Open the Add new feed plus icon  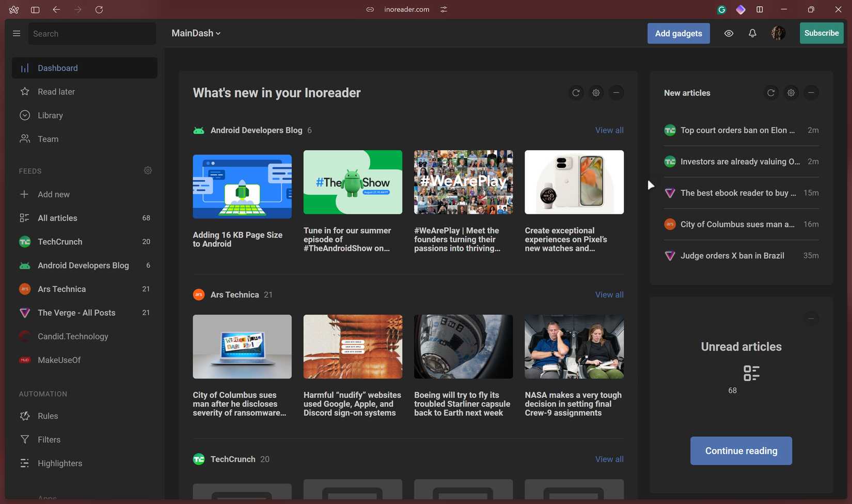(x=25, y=194)
